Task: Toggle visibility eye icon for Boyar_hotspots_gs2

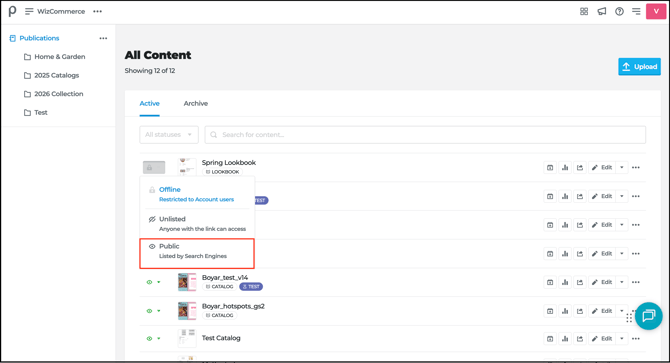Action: click(x=149, y=311)
